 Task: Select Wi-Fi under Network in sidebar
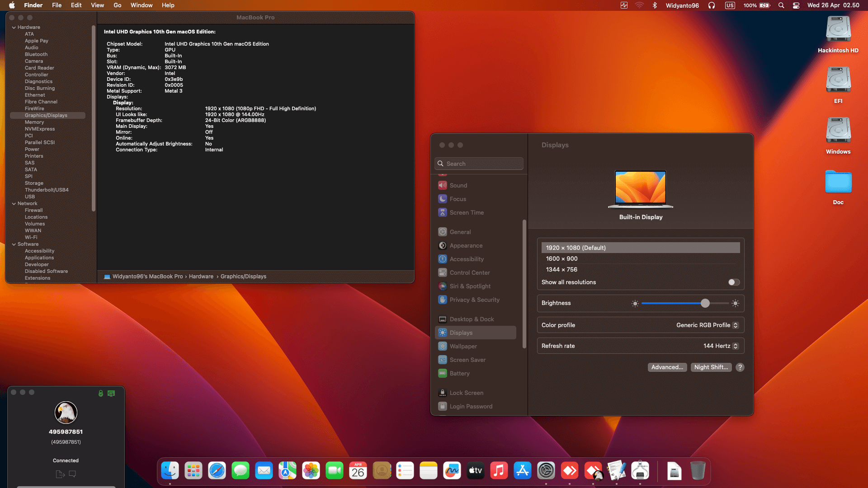click(x=31, y=238)
